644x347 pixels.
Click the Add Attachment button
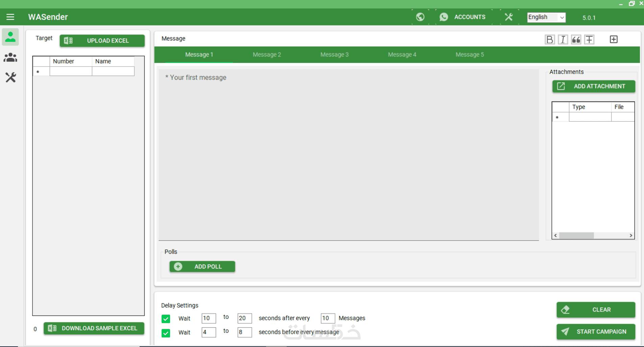pos(594,86)
